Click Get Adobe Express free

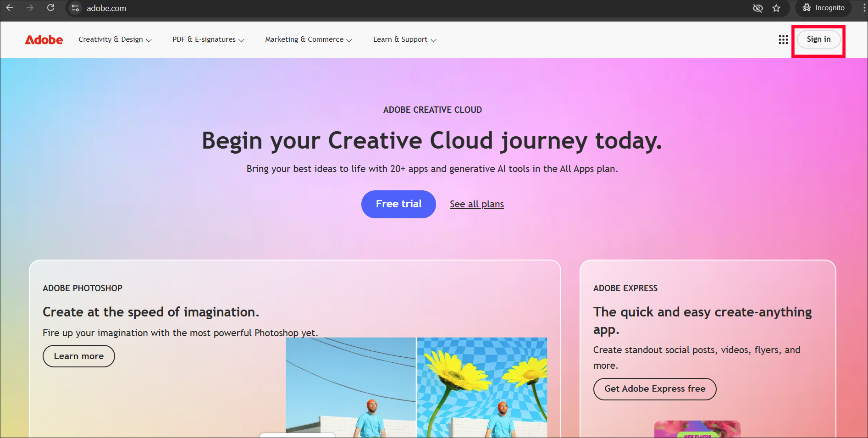[655, 389]
